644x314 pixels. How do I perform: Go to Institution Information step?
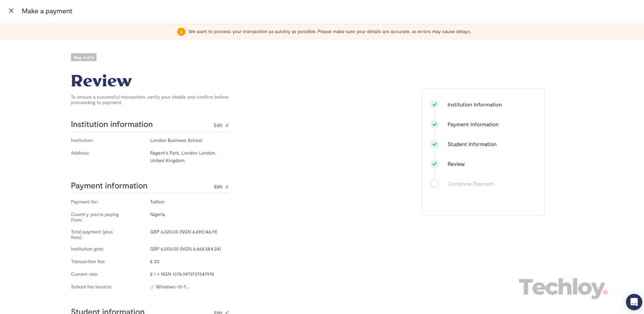(x=474, y=105)
